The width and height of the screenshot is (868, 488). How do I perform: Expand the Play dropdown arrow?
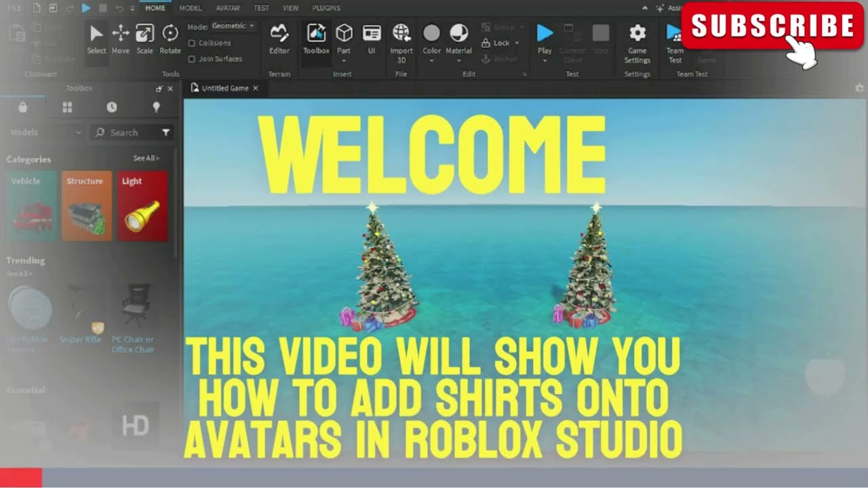(x=545, y=61)
